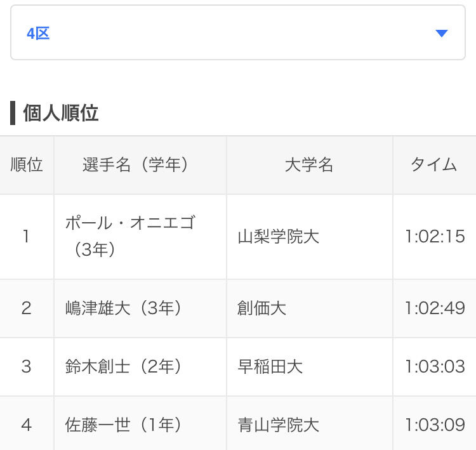476x450 pixels.
Task: Click the time 1:03:09
Action: click(x=435, y=424)
